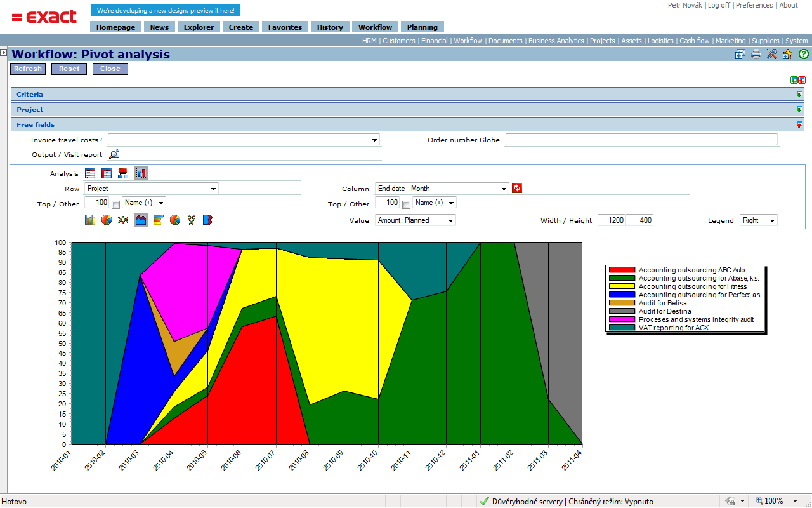The image size is (812, 508).
Task: Click the chart Width value field 1200
Action: [x=612, y=220]
